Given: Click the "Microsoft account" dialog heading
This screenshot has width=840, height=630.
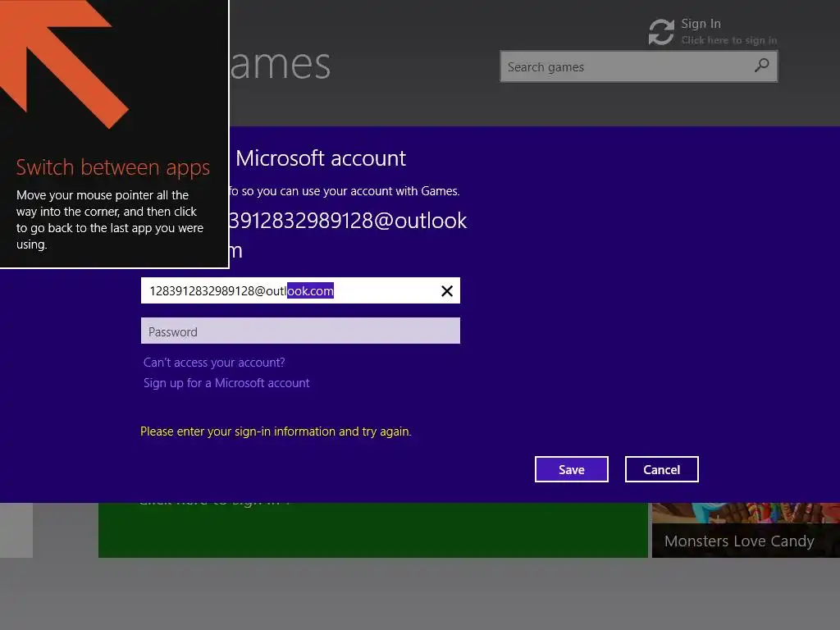Looking at the screenshot, I should (x=321, y=158).
